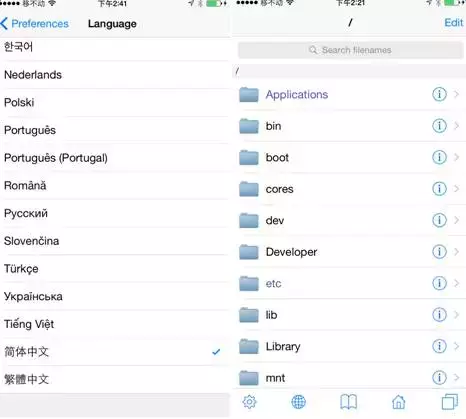Open the globe web server icon
This screenshot has width=466, height=419.
coord(298,402)
